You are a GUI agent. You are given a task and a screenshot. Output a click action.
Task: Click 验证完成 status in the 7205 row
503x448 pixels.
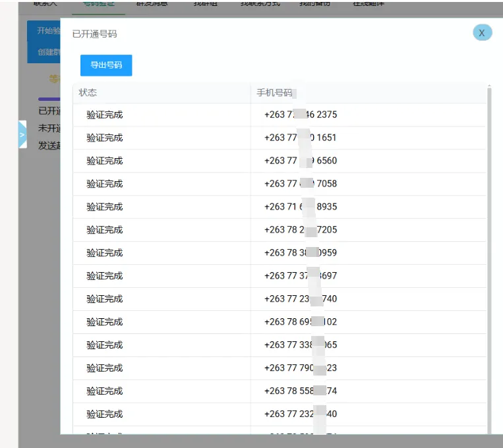pos(105,230)
